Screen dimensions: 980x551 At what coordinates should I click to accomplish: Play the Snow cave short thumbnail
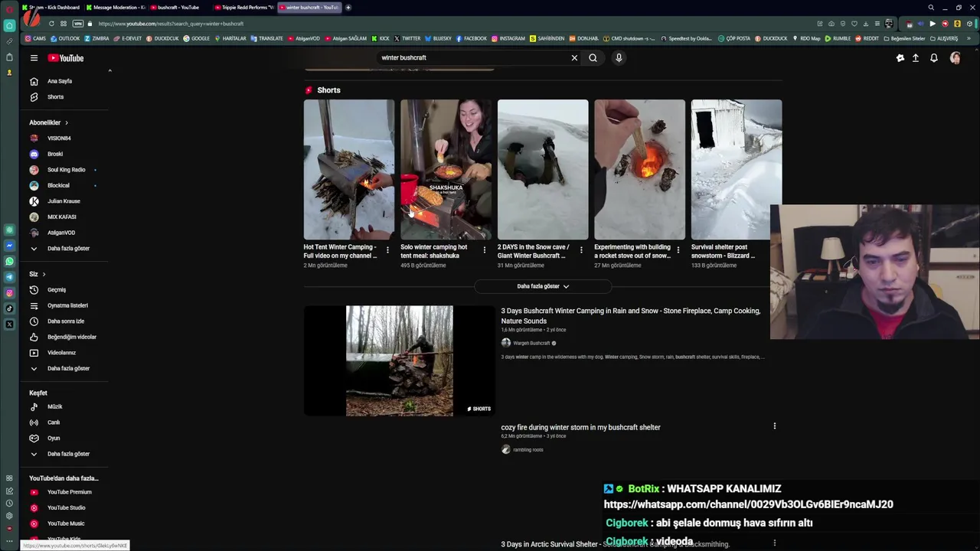point(543,169)
